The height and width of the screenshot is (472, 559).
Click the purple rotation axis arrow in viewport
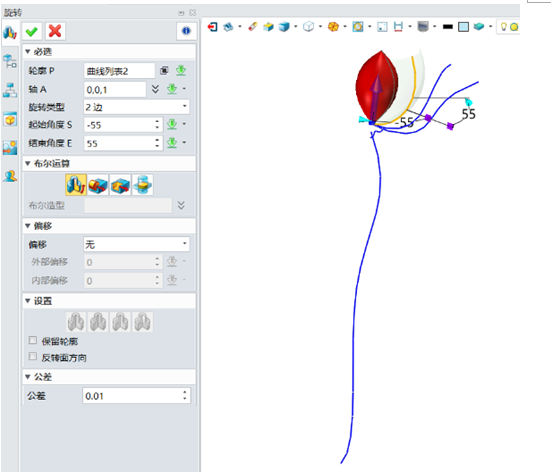[376, 98]
